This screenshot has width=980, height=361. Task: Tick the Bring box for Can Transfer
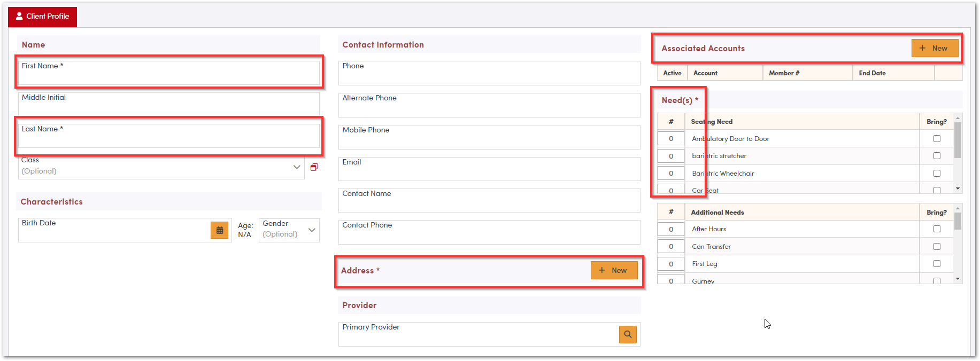click(x=937, y=247)
